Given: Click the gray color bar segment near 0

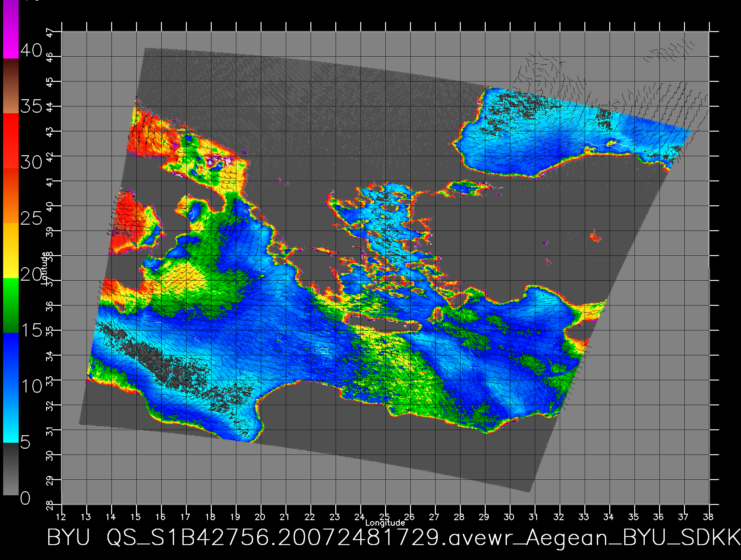Looking at the screenshot, I should (x=11, y=469).
